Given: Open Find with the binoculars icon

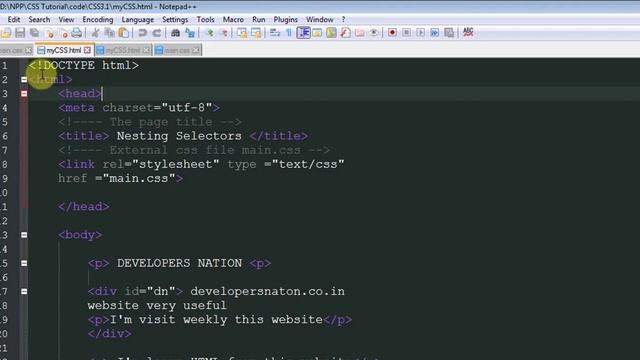Looking at the screenshot, I should (x=176, y=33).
